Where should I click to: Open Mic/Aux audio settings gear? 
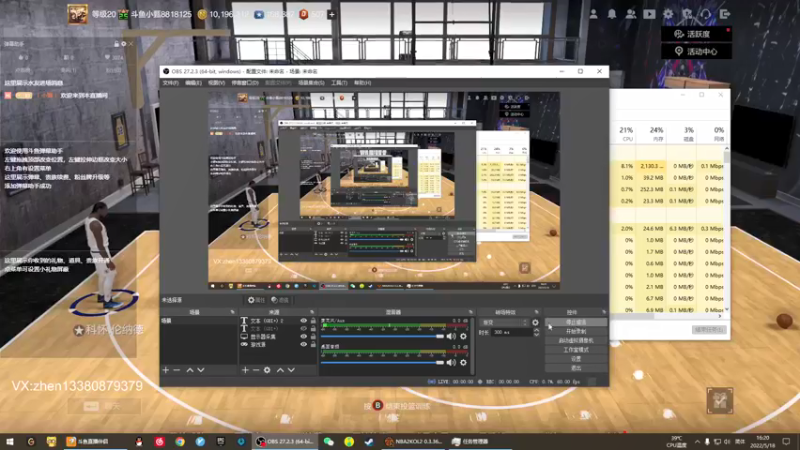[x=463, y=336]
